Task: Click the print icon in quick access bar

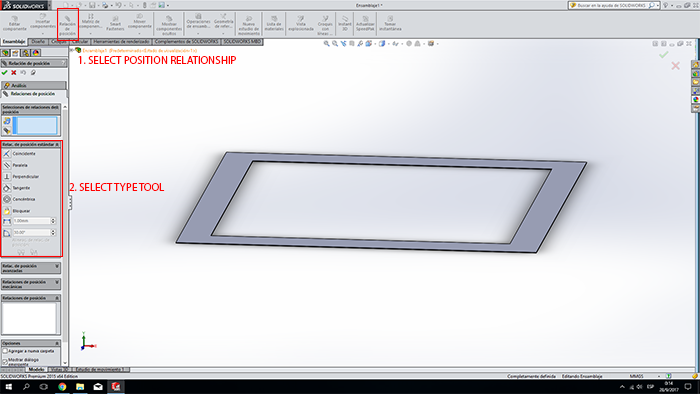Action: [x=105, y=5]
